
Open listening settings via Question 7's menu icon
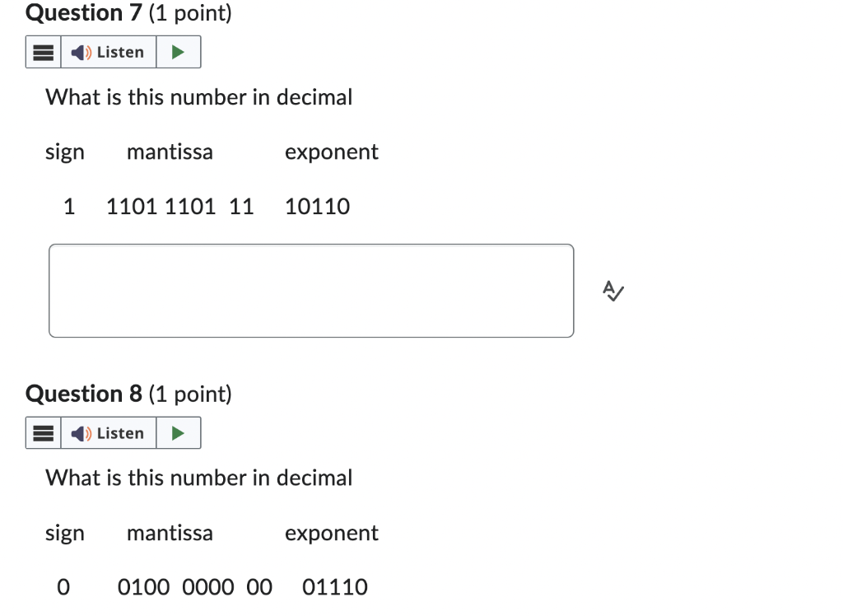coord(43,51)
